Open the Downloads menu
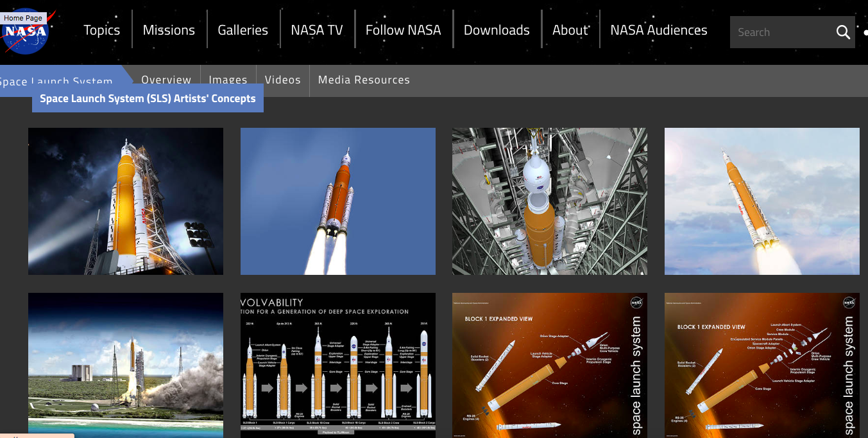This screenshot has height=438, width=868. tap(497, 30)
